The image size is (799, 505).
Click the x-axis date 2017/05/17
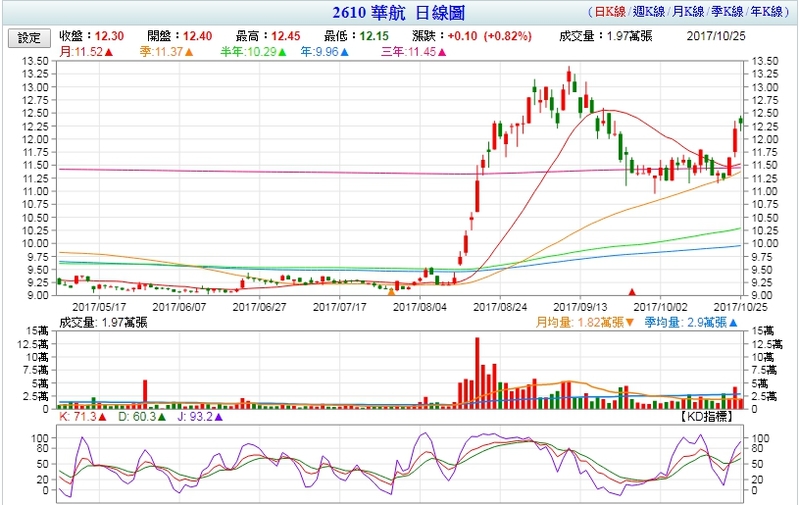point(99,307)
